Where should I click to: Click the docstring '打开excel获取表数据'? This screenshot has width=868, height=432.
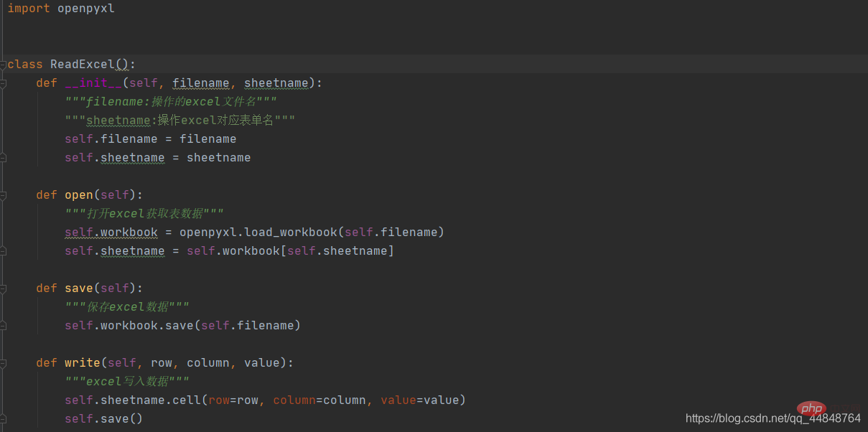pyautogui.click(x=144, y=214)
